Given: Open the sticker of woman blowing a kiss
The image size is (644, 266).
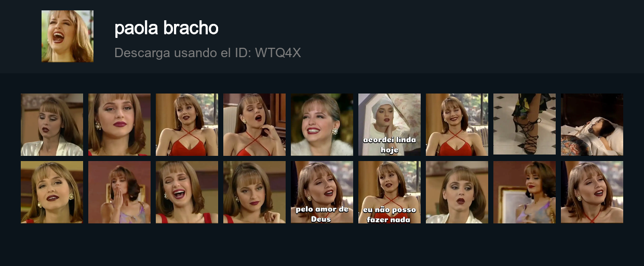Looking at the screenshot, I should point(119,192).
